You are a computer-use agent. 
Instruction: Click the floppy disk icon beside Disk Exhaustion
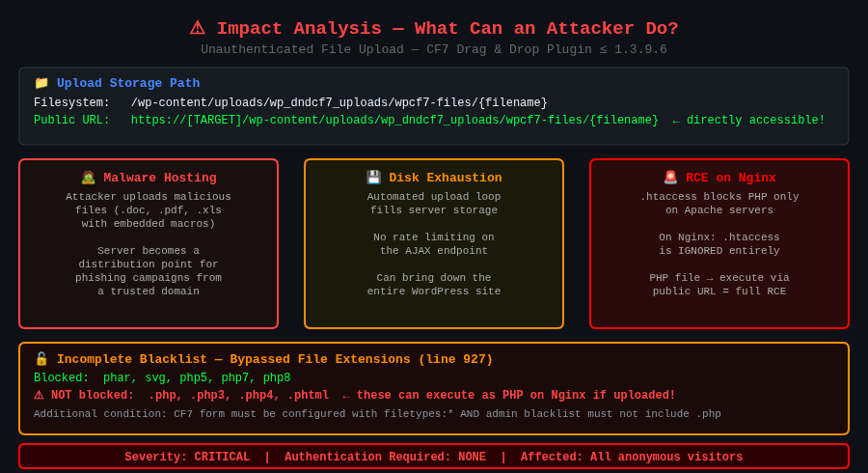(x=373, y=178)
